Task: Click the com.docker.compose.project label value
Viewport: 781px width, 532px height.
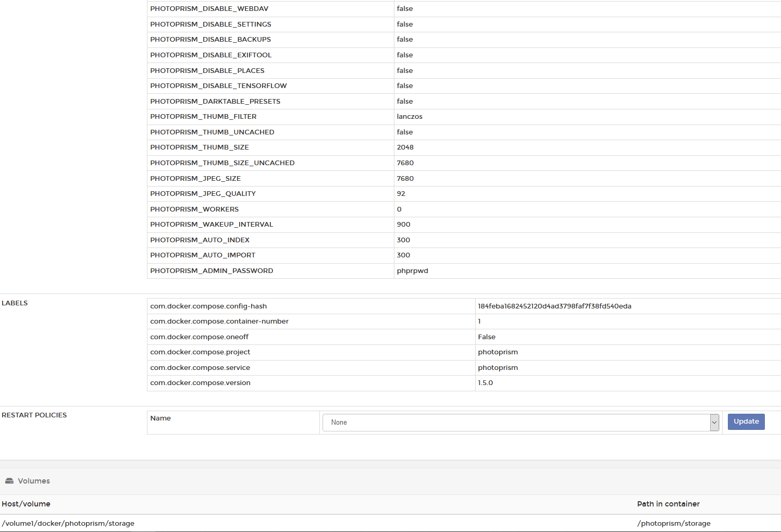Action: pos(498,352)
